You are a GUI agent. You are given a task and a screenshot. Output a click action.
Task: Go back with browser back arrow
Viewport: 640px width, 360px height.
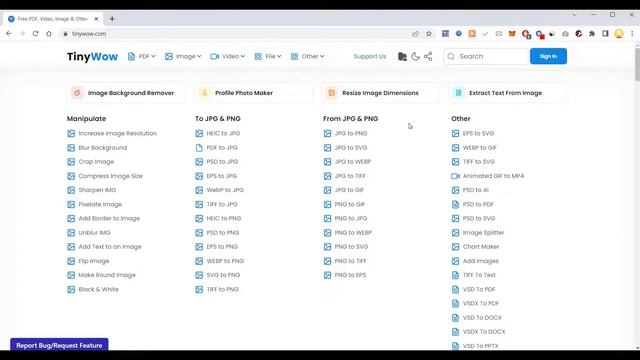tap(9, 34)
